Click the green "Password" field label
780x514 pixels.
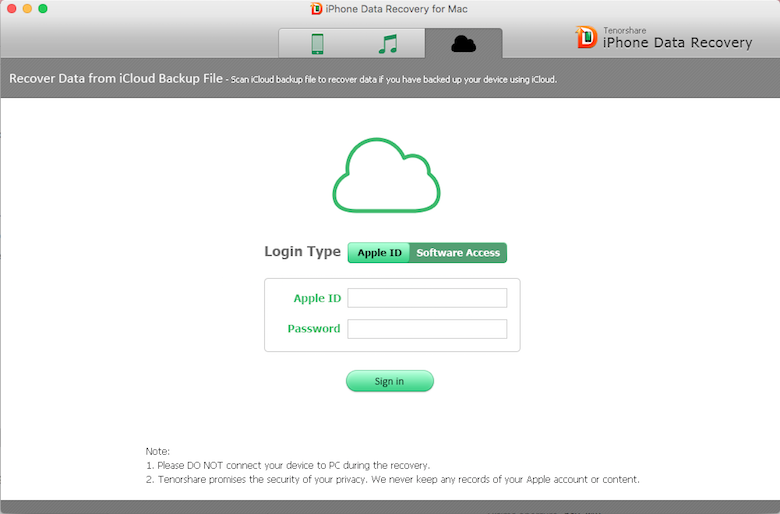314,328
